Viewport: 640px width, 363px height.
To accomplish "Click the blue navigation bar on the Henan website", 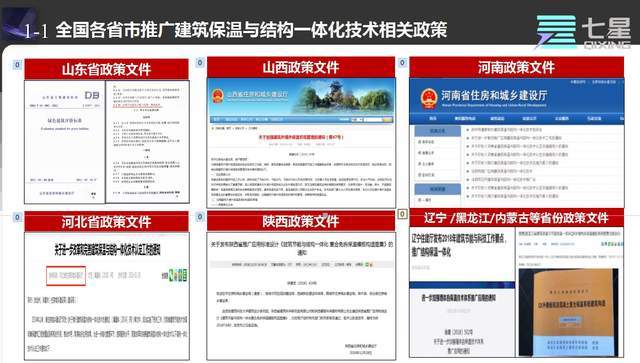I will [516, 118].
